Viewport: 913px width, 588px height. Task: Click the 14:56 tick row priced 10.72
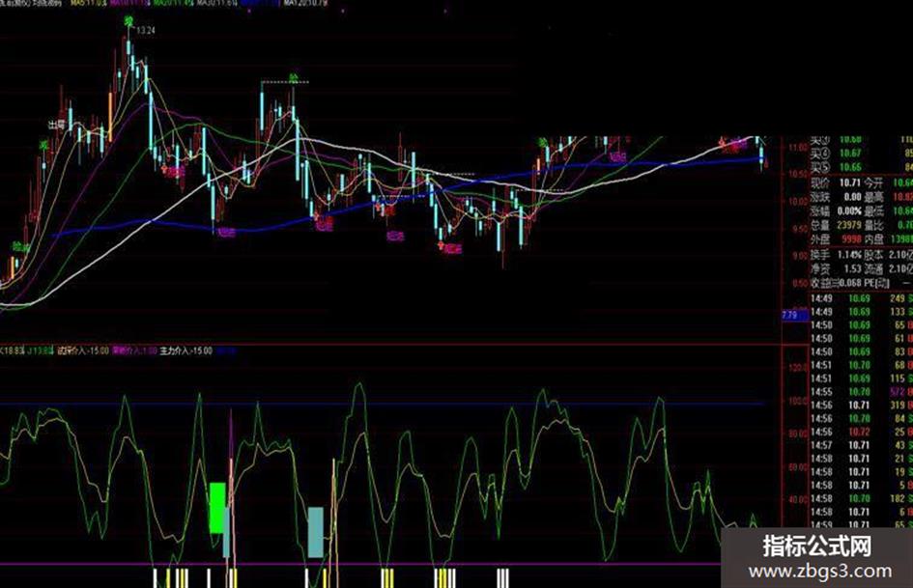pyautogui.click(x=862, y=432)
